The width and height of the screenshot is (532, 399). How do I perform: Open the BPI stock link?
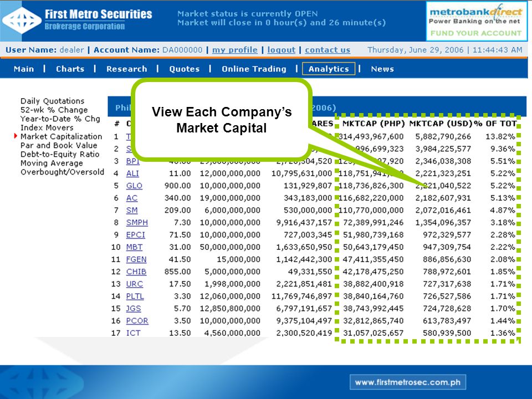pyautogui.click(x=132, y=161)
